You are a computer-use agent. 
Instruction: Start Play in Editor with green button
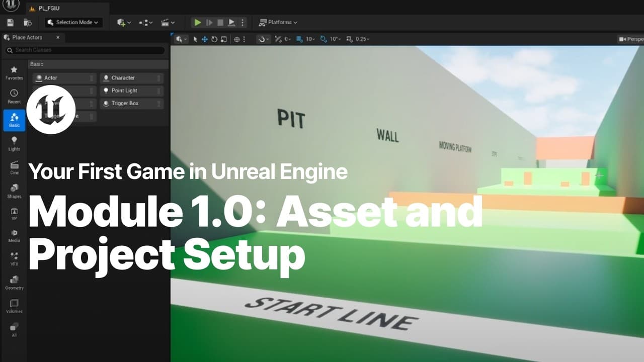tap(198, 23)
